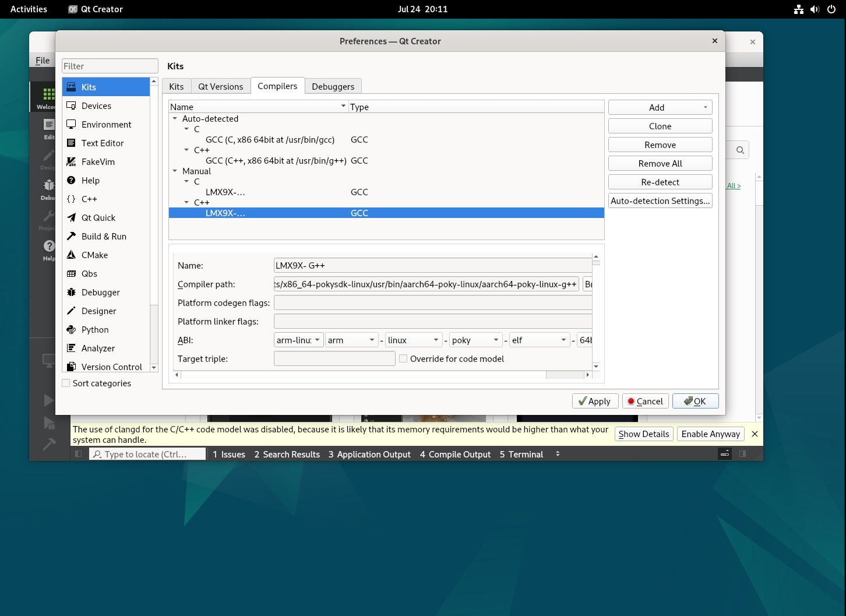The height and width of the screenshot is (616, 846).
Task: Click the Clone button
Action: pos(660,126)
